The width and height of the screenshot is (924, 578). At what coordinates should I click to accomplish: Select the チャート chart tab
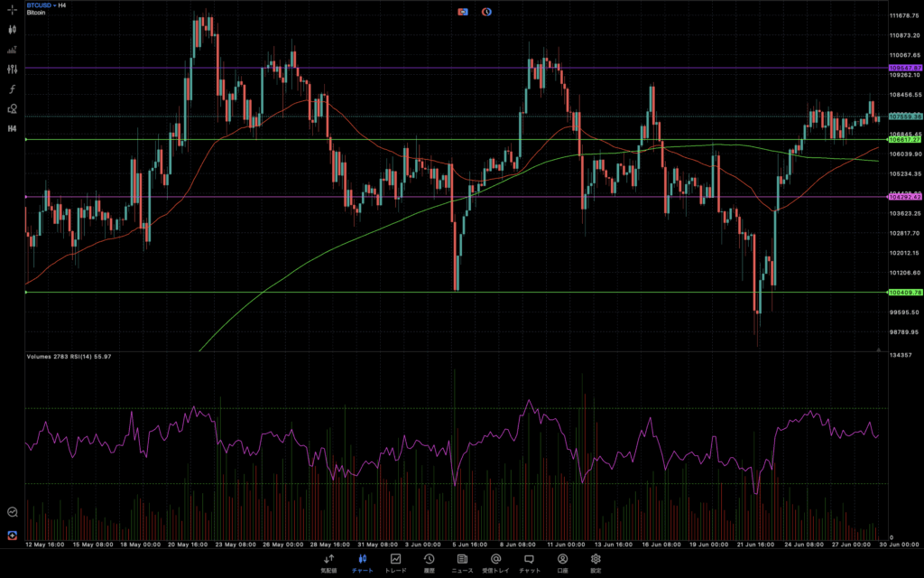pos(363,564)
